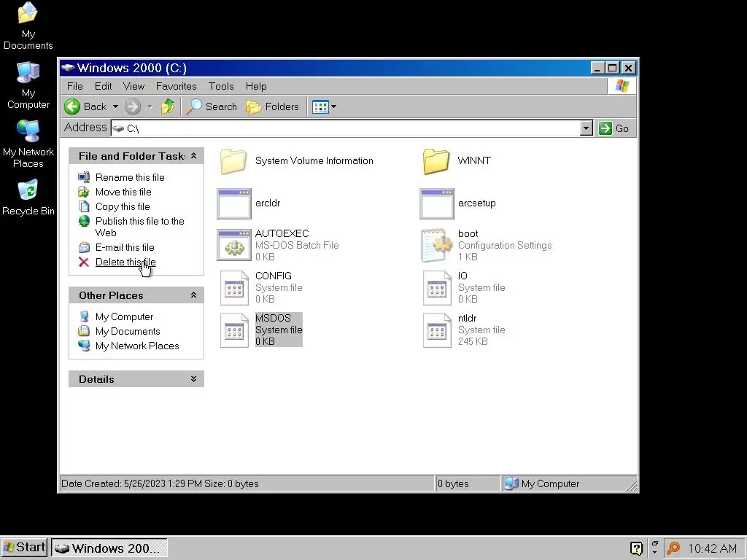Select My Computer desktop icon
The height and width of the screenshot is (560, 747).
pyautogui.click(x=28, y=73)
